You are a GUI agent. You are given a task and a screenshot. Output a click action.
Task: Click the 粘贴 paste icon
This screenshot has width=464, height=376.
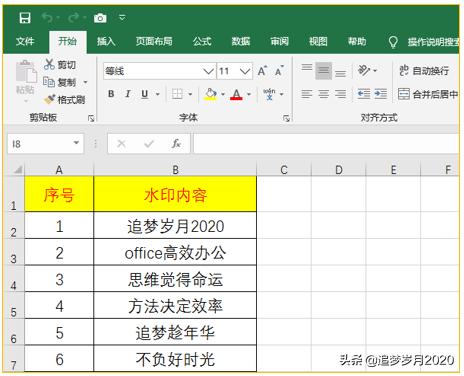(x=26, y=71)
